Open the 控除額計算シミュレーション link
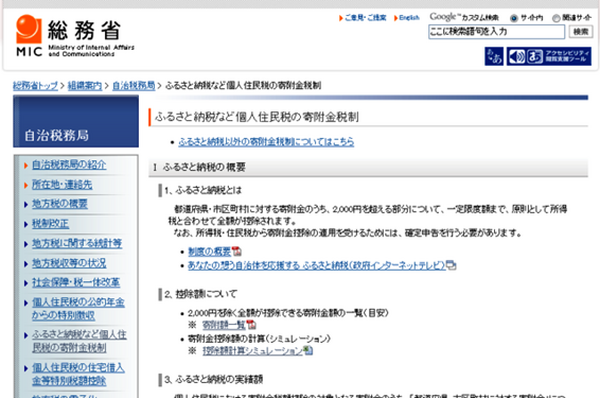The image size is (600, 398). tap(253, 351)
